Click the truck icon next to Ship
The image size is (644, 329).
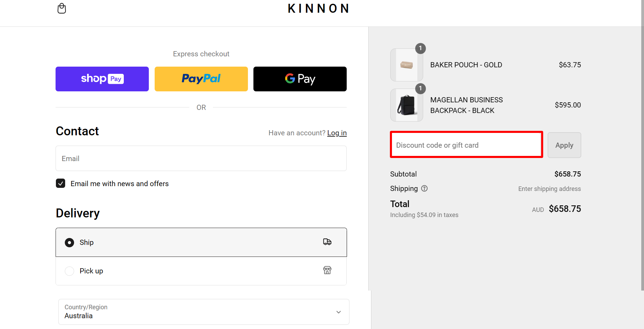click(x=327, y=242)
